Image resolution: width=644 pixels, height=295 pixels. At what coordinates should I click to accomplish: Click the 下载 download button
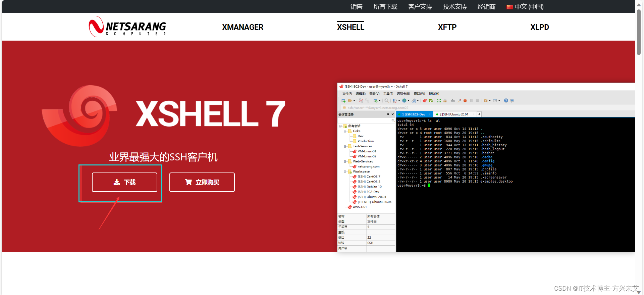[124, 182]
